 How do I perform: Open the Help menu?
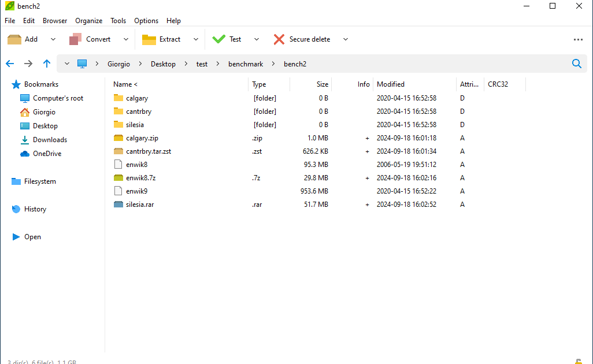point(173,21)
